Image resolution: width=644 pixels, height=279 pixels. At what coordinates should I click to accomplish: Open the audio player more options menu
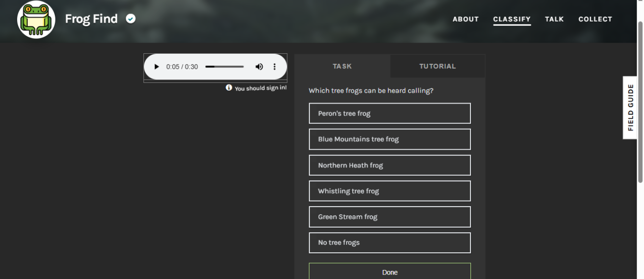(x=275, y=67)
